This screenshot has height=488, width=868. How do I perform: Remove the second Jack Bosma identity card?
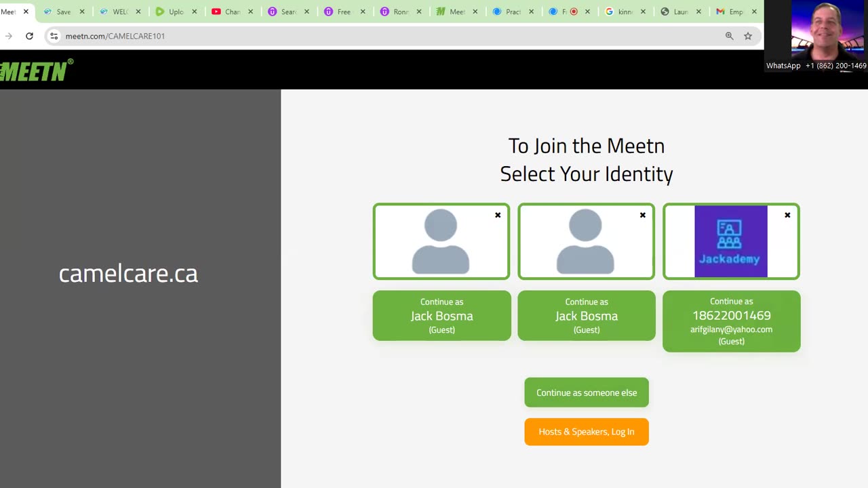point(643,216)
